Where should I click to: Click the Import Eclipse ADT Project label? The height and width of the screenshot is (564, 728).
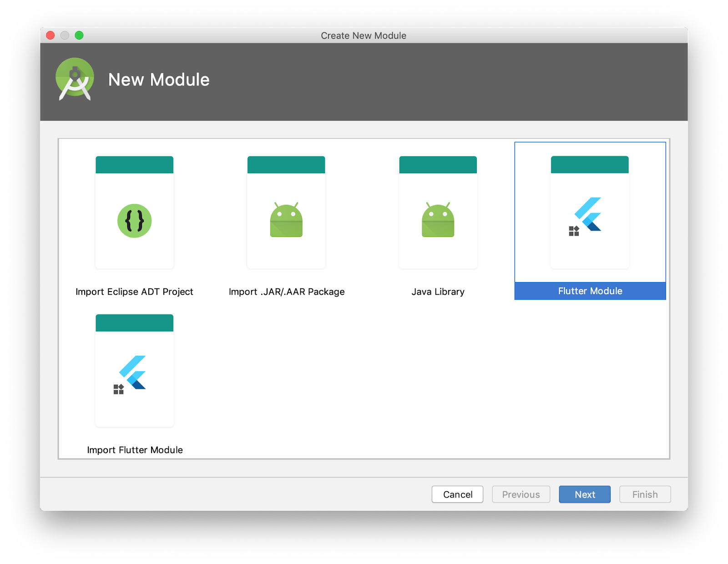[x=134, y=292]
